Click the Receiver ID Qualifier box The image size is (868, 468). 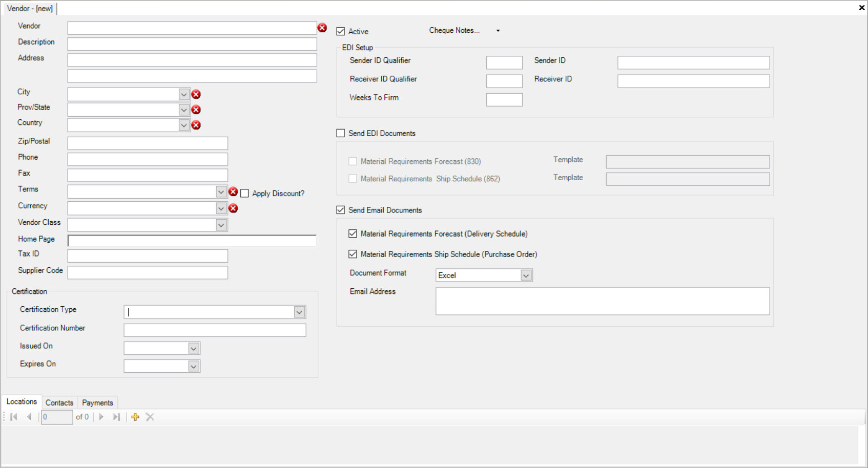504,81
